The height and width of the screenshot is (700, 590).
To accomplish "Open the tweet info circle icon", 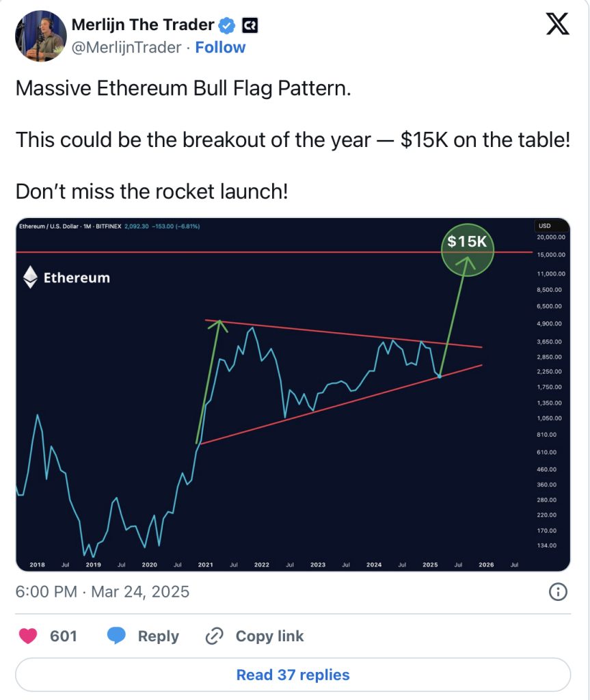I will click(x=558, y=592).
